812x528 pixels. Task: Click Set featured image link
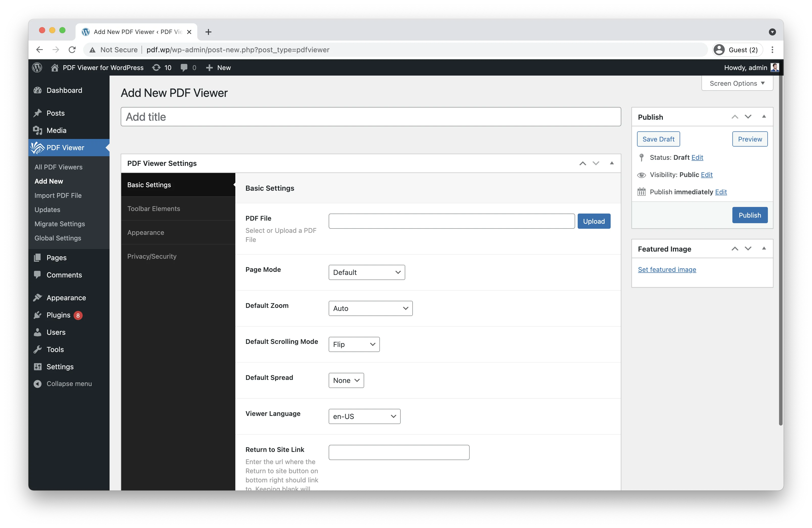(x=667, y=269)
